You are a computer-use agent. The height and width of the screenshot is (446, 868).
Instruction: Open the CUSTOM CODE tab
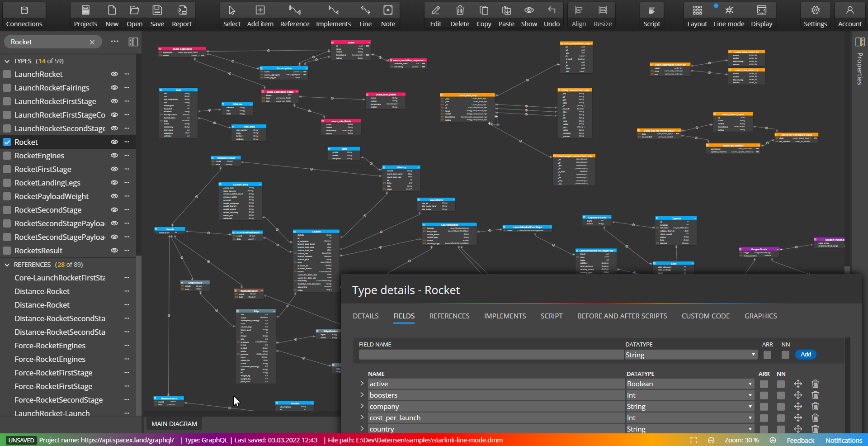coord(705,316)
